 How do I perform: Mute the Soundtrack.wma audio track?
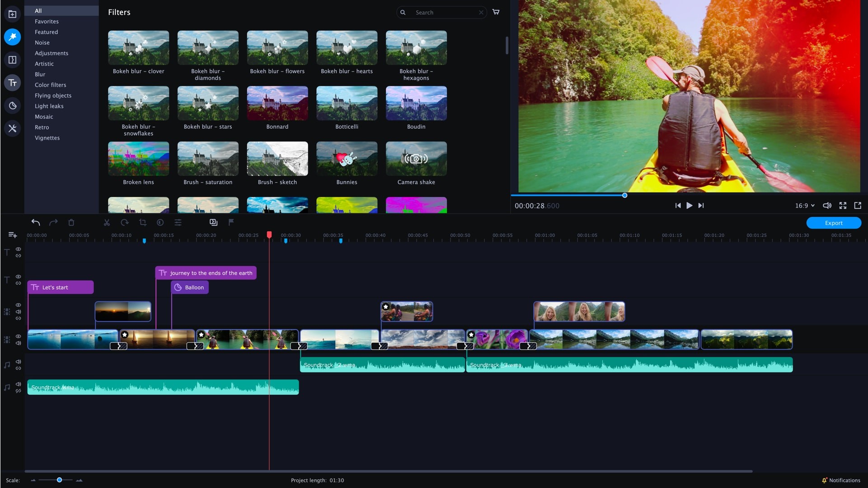[x=18, y=385]
